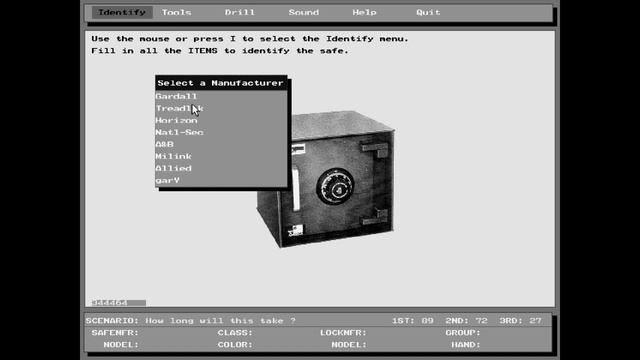Viewport: 640px width, 360px height.
Task: Open the Identify menu
Action: coord(122,12)
